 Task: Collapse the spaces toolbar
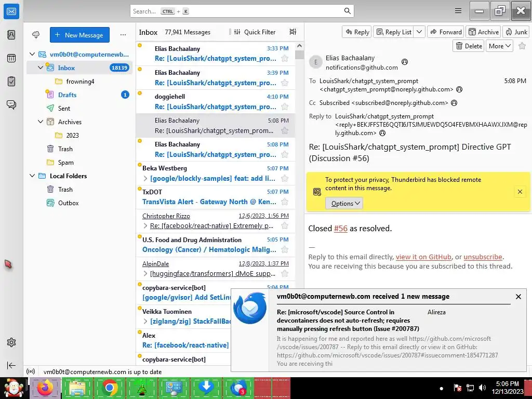tap(11, 365)
